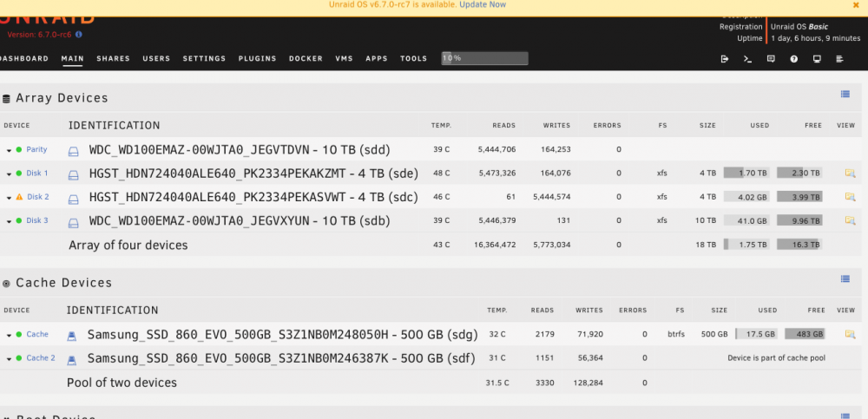This screenshot has width=868, height=419.
Task: Expand the Disk 3 device dropdown arrow
Action: [10, 221]
